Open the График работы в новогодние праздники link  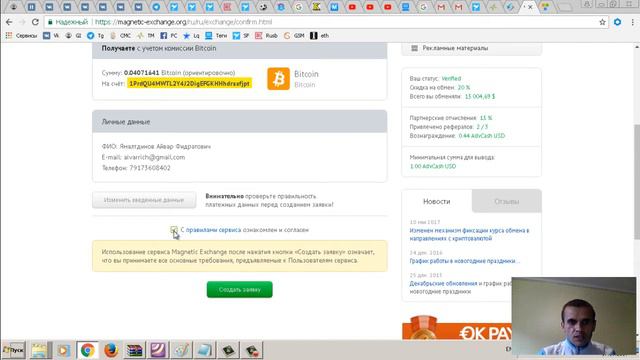465,261
